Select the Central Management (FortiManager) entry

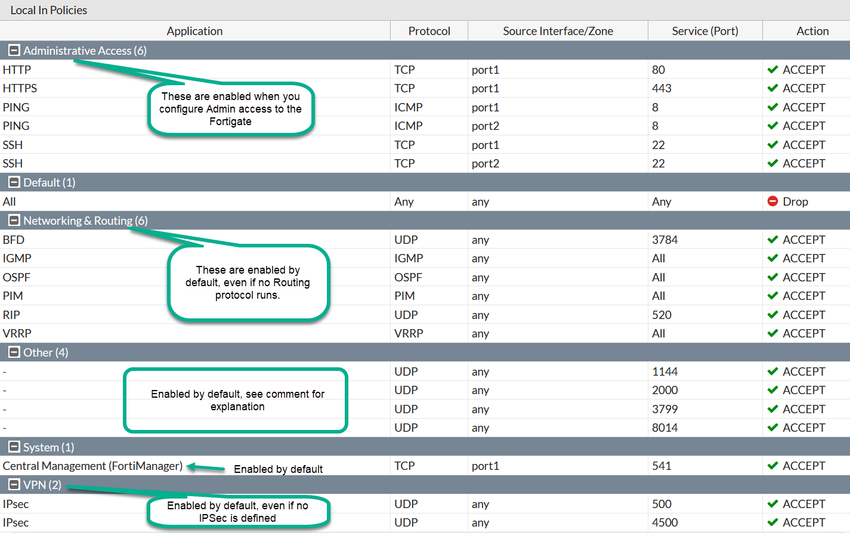tap(92, 466)
